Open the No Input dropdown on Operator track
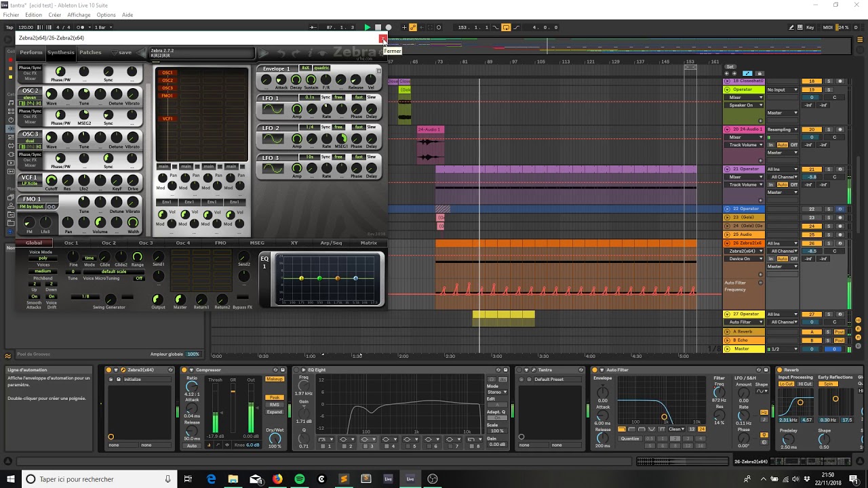Screen dimensions: 868x488 click(x=781, y=89)
